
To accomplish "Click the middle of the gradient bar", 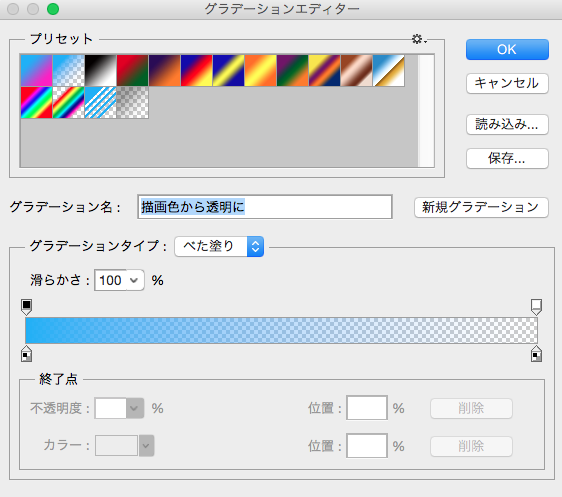I will [281, 330].
